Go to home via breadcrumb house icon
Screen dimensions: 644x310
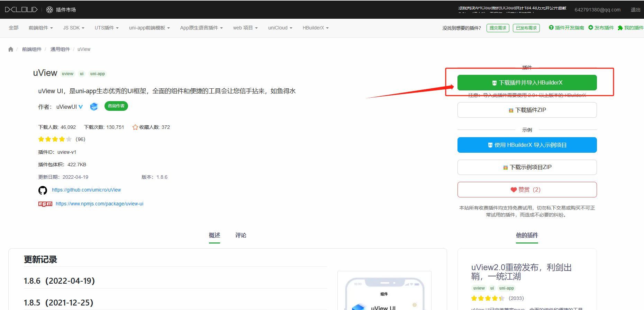pyautogui.click(x=11, y=49)
